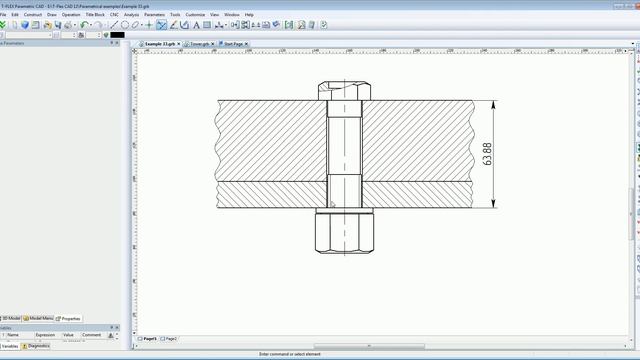Viewport: 640px width, 360px height.
Task: Click the blue 3D model icon
Action: [x=25, y=25]
